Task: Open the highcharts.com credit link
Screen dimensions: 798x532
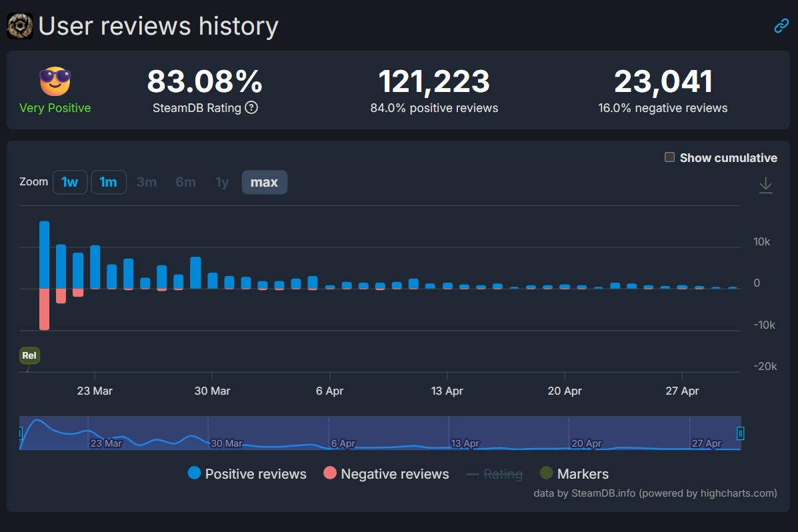Action: [x=707, y=493]
